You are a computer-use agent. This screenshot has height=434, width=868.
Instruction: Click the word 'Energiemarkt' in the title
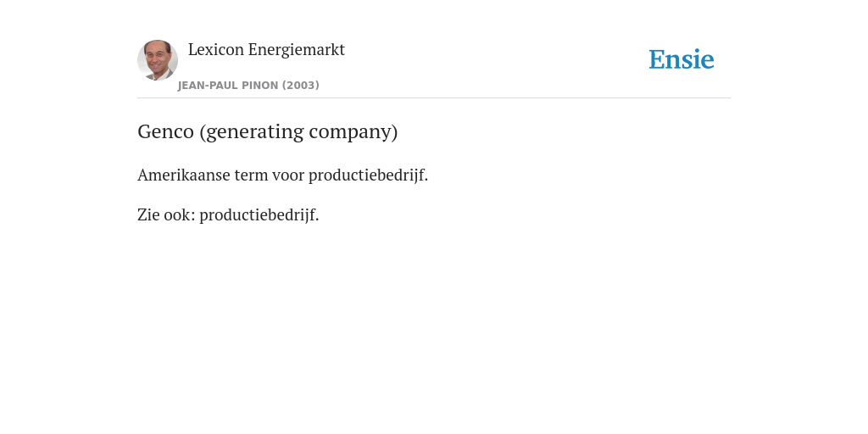(296, 50)
